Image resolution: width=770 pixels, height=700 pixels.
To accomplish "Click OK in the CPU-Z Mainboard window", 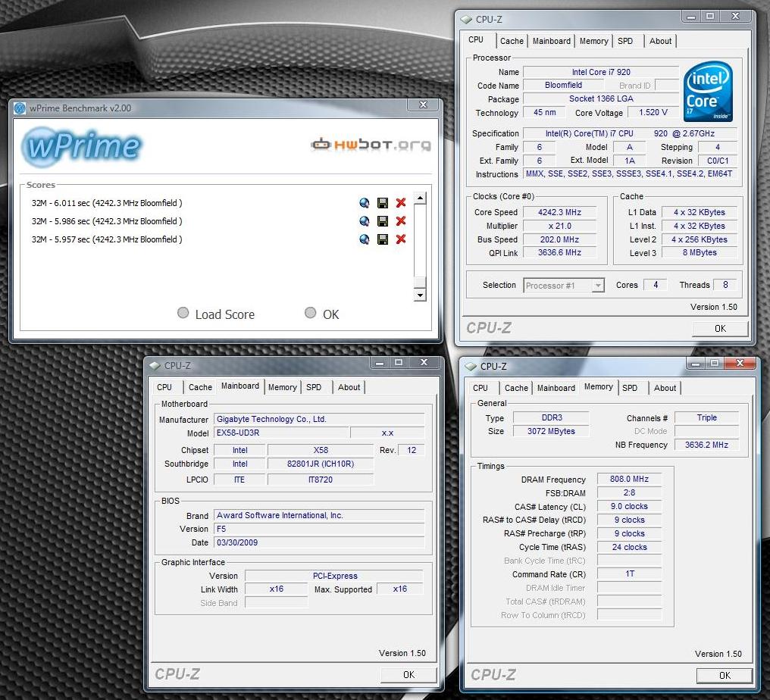I will point(408,674).
